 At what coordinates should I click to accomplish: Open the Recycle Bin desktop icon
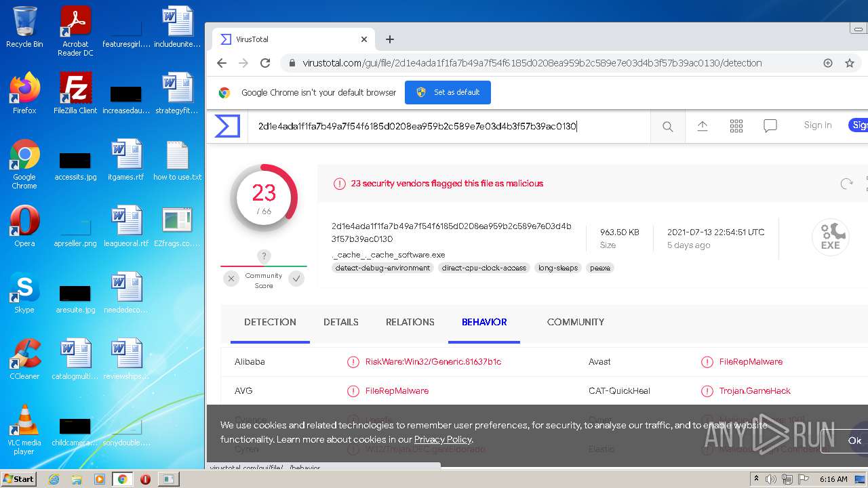[x=24, y=27]
